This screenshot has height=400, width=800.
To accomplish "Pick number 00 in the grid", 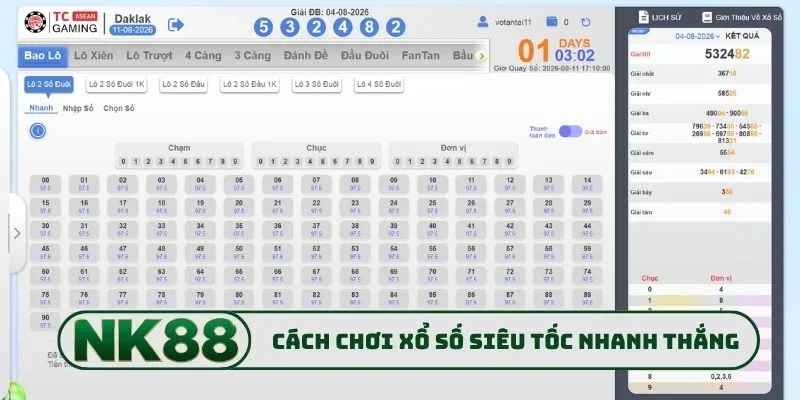I will [45, 184].
